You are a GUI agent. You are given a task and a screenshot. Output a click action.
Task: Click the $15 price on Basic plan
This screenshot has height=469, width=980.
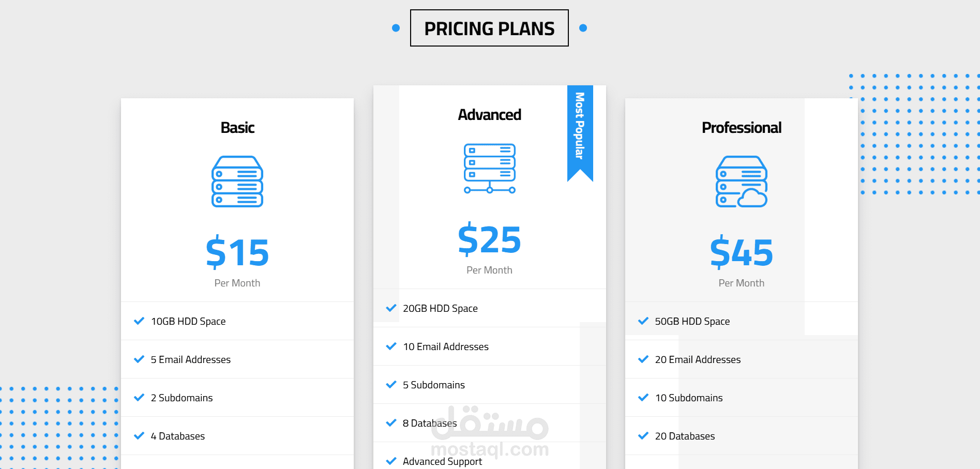(x=237, y=252)
